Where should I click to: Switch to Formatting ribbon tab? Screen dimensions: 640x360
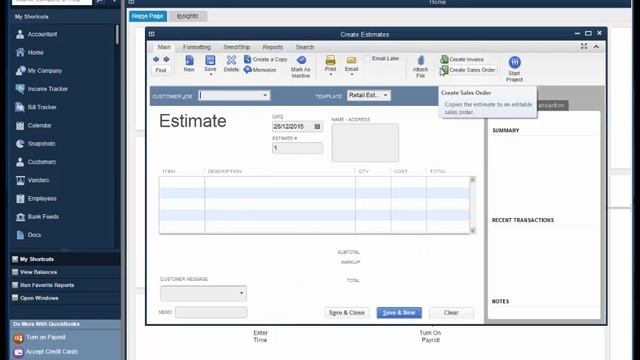coord(197,47)
